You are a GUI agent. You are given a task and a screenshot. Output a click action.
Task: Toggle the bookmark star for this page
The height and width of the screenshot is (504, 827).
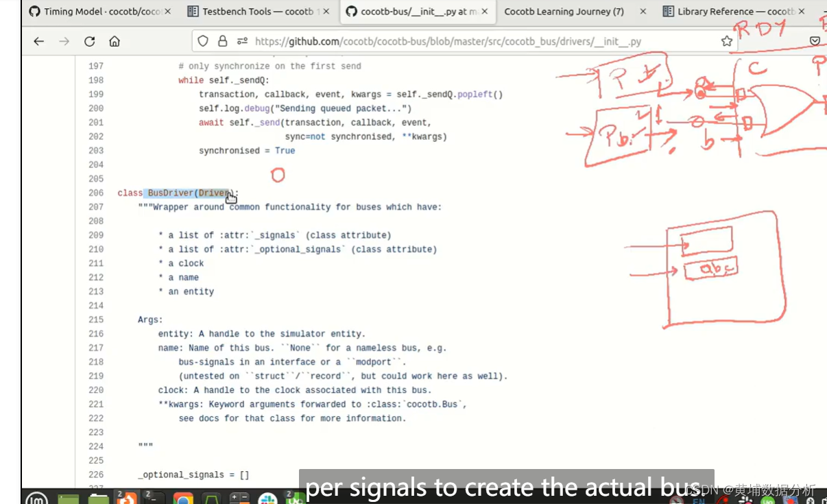tap(726, 41)
